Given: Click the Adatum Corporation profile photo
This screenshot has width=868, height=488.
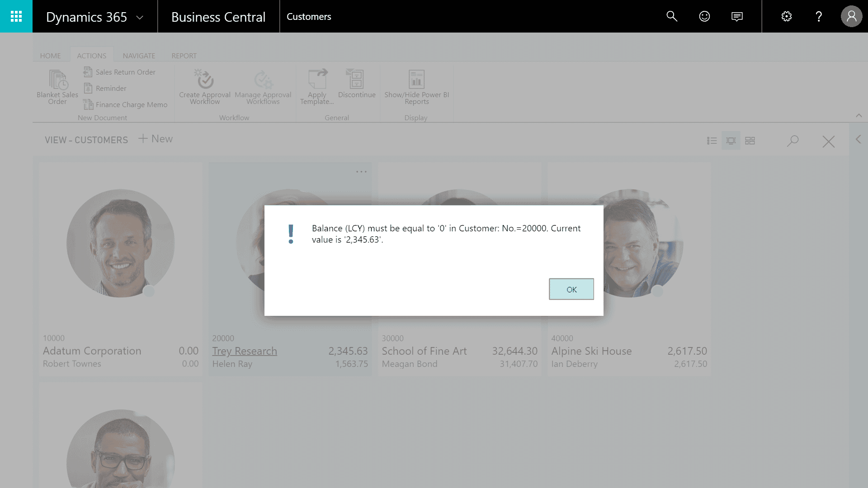Looking at the screenshot, I should (x=120, y=243).
